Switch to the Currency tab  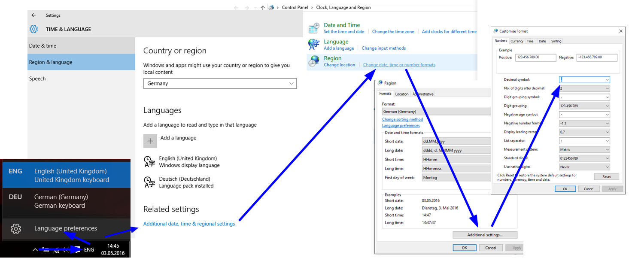click(x=517, y=41)
